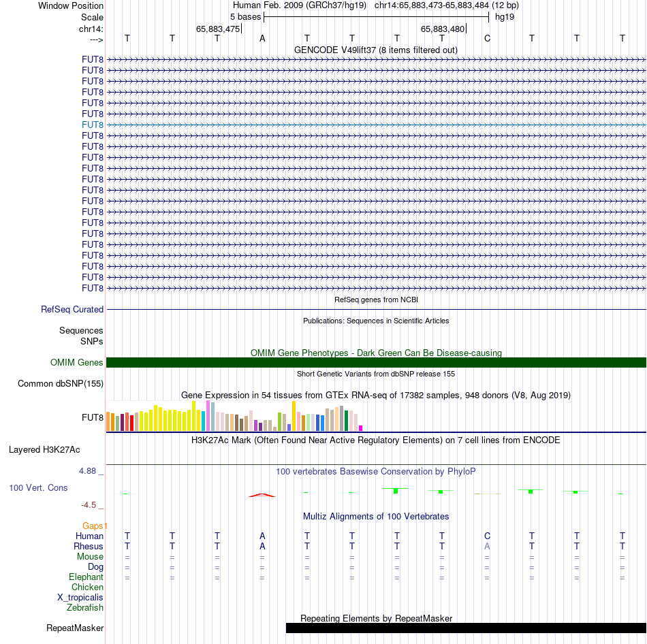Image resolution: width=647 pixels, height=644 pixels.
Task: Click the Rhesus species label
Action: [89, 546]
